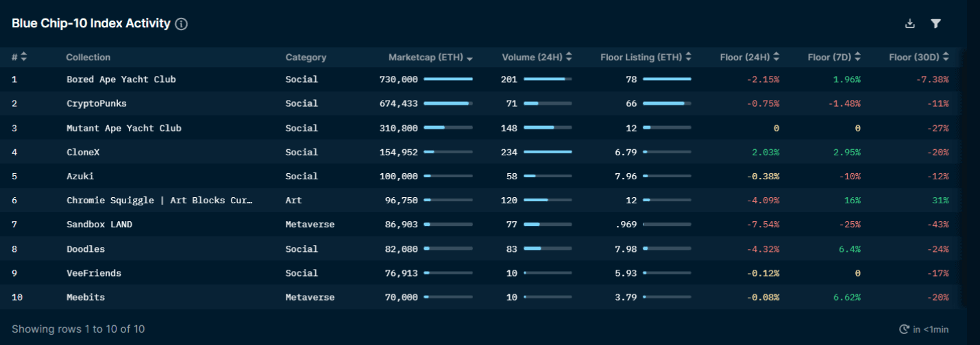Open Bored Ape Yacht Club collection
Viewport: 980px width, 345px height.
click(x=121, y=79)
